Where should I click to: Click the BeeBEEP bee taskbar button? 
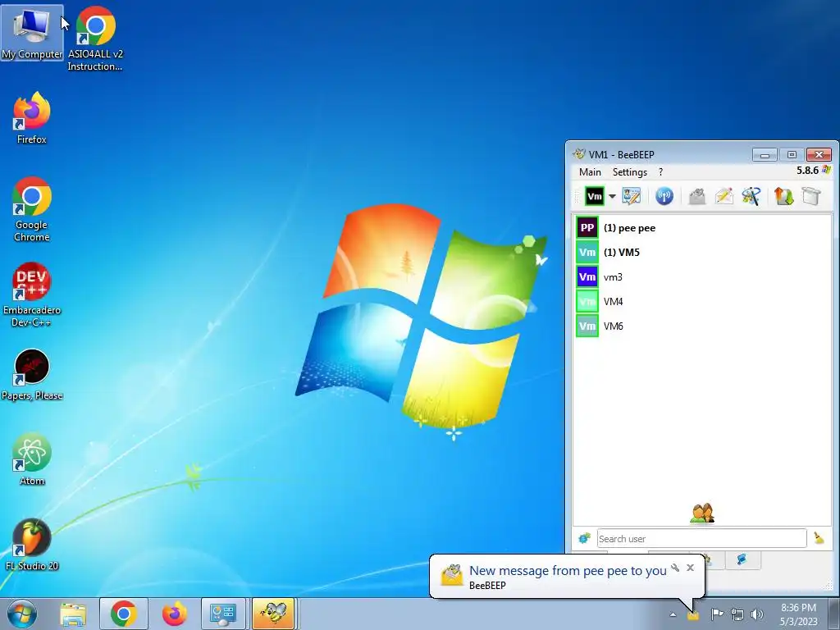(x=273, y=614)
